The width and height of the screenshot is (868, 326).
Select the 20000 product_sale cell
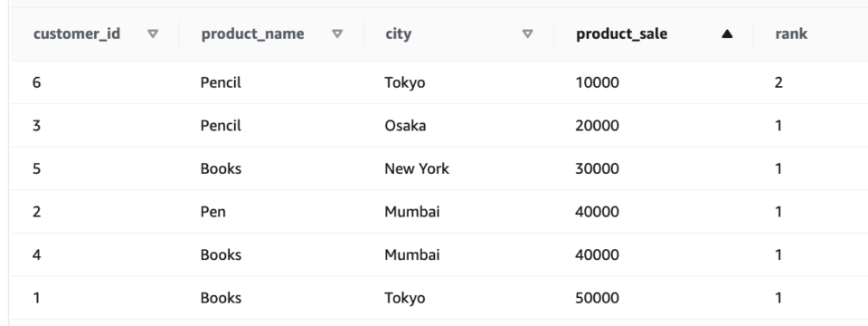point(597,126)
